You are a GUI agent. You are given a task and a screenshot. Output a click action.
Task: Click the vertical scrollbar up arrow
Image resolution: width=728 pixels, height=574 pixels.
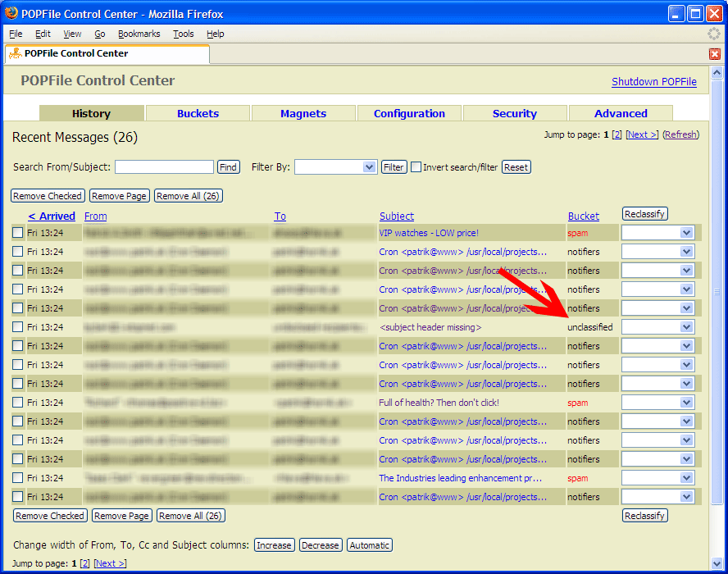tap(717, 73)
